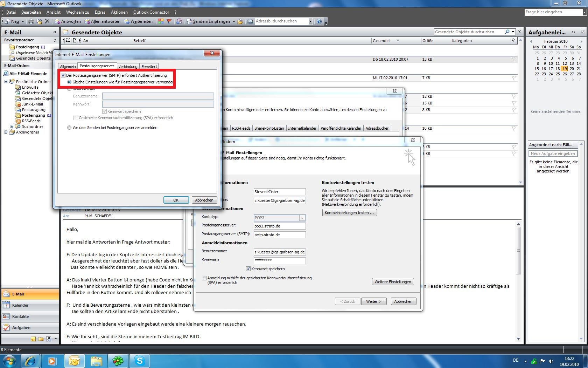588x368 pixels.
Task: Select Gleiche Einstellungen wie Posteingangsserver radio
Action: 69,82
